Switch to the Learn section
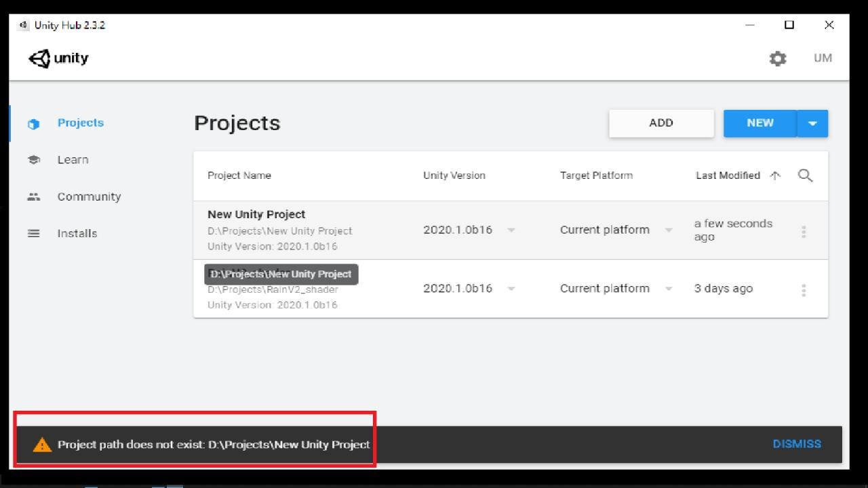 pyautogui.click(x=73, y=160)
